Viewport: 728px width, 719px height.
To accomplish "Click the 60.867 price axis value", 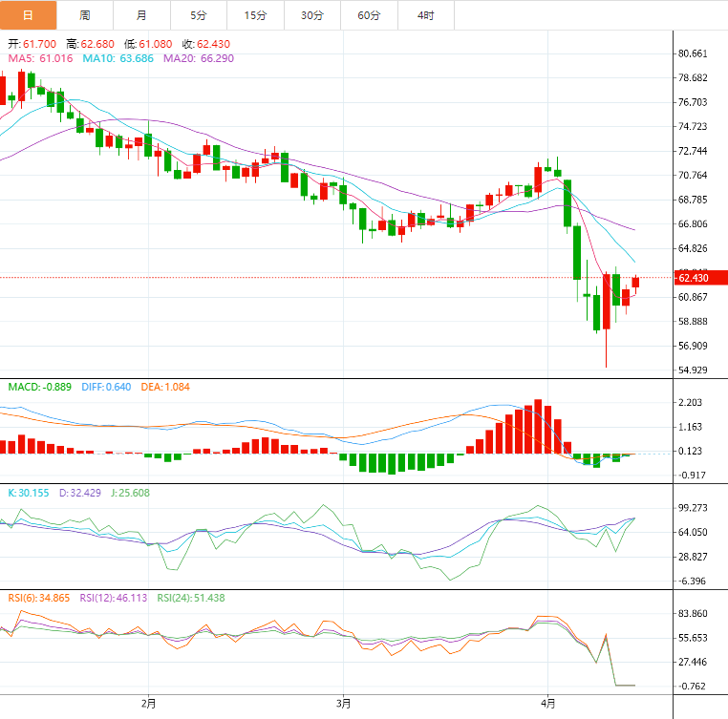I will (693, 297).
